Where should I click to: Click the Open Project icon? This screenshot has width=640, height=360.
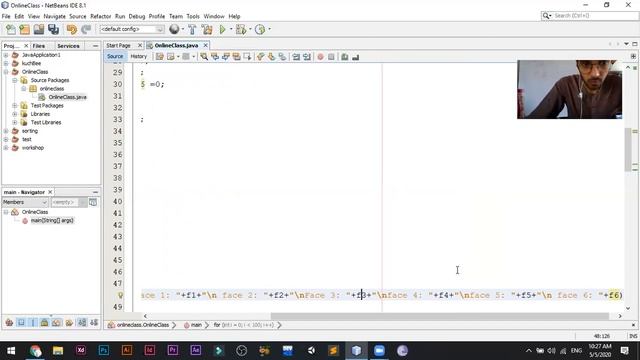click(39, 29)
